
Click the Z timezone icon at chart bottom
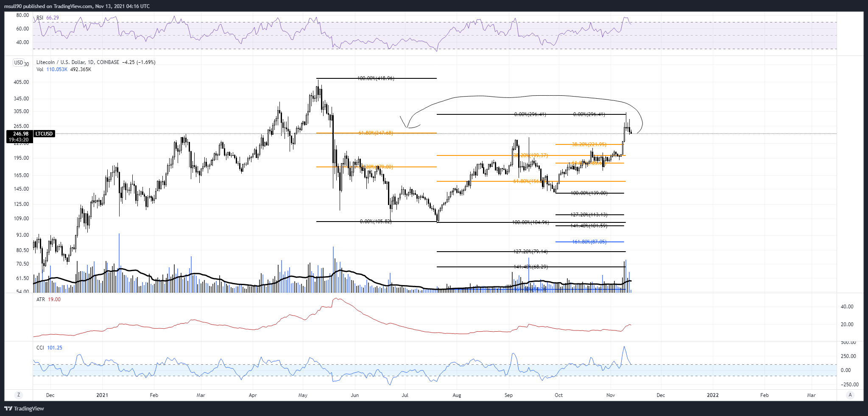point(19,395)
